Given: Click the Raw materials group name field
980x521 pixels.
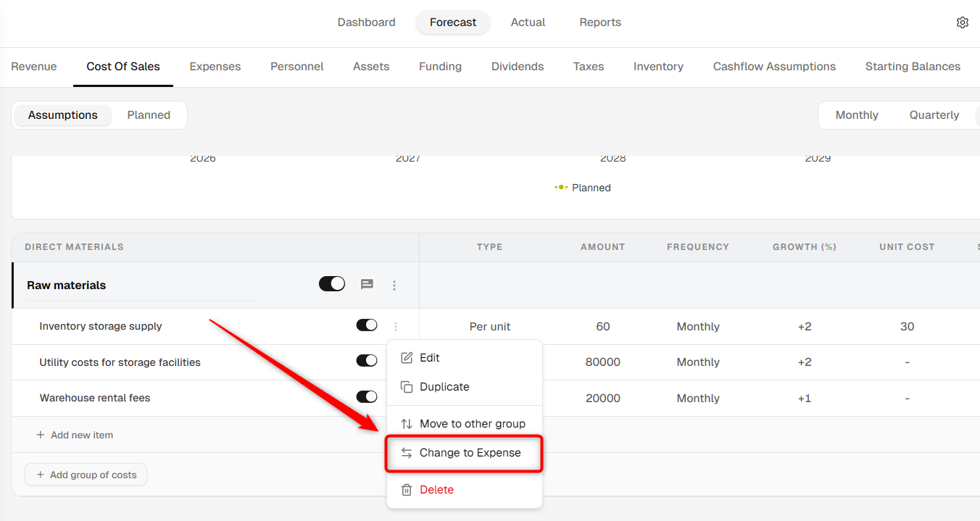Looking at the screenshot, I should click(141, 285).
